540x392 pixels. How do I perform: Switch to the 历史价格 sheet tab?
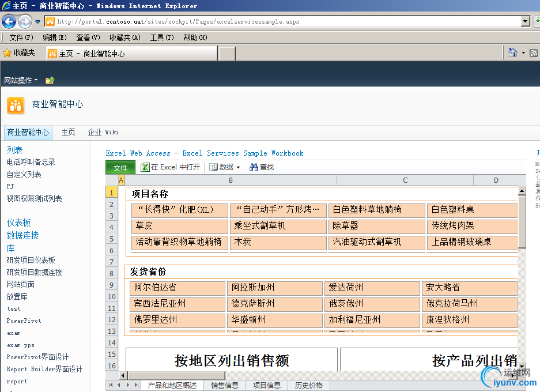click(x=308, y=386)
